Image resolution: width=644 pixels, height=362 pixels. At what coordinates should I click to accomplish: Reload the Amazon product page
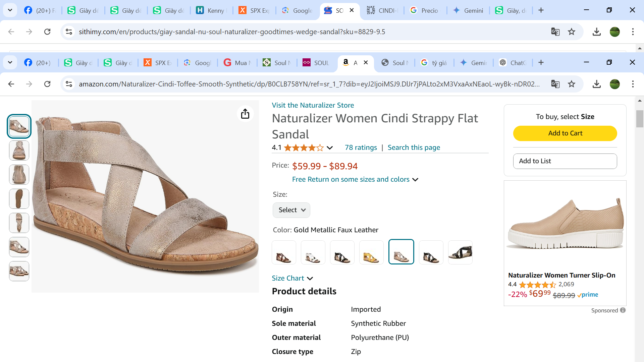(47, 84)
